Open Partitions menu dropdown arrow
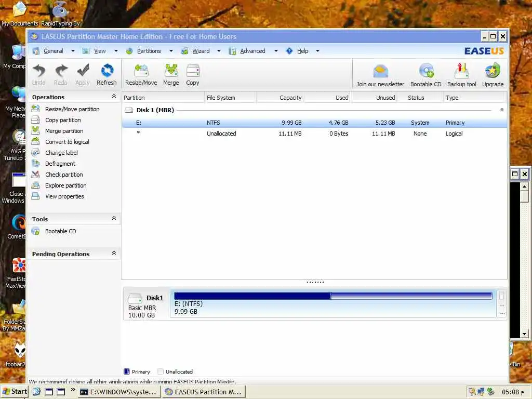The image size is (532, 399). click(171, 51)
